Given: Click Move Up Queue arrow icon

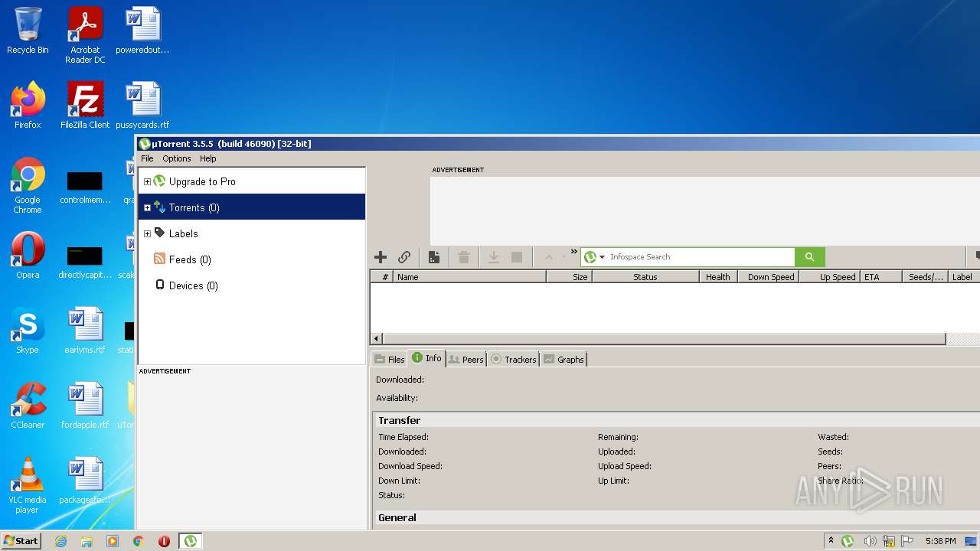Looking at the screenshot, I should click(548, 257).
